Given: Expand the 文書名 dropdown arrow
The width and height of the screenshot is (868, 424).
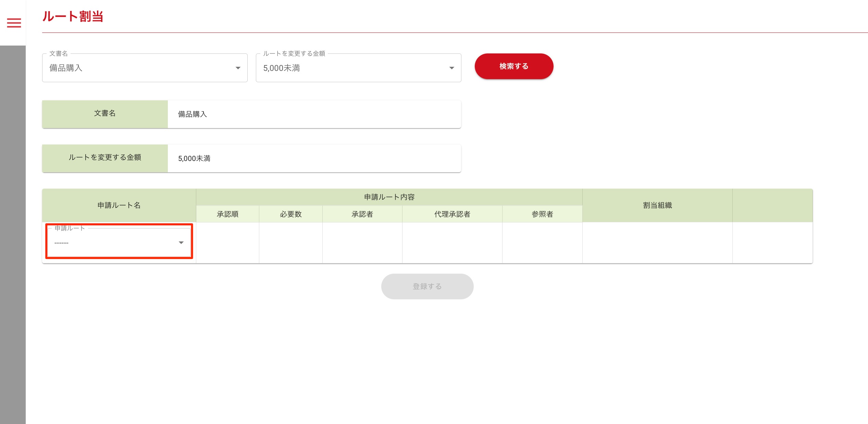Looking at the screenshot, I should pos(238,68).
